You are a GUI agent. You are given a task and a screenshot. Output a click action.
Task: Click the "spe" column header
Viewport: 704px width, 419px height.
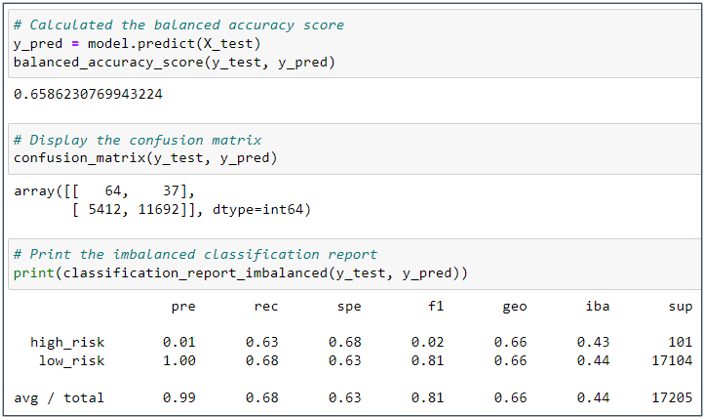coord(349,307)
